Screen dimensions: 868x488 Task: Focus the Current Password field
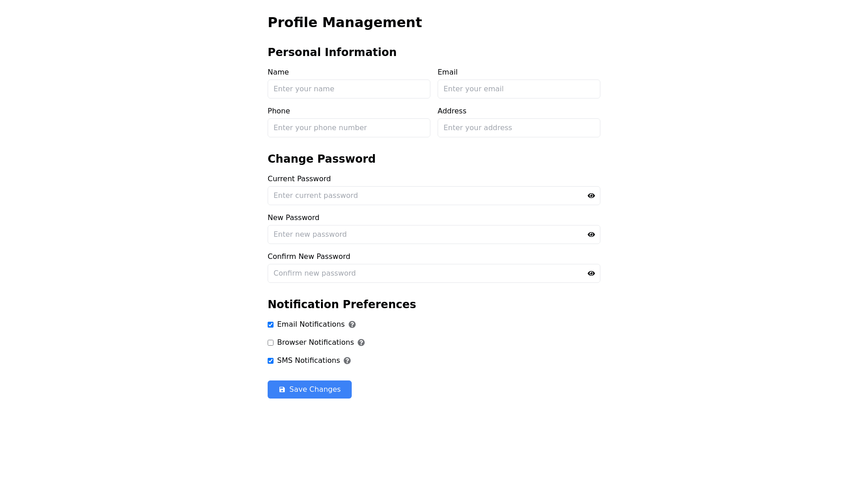pos(425,196)
